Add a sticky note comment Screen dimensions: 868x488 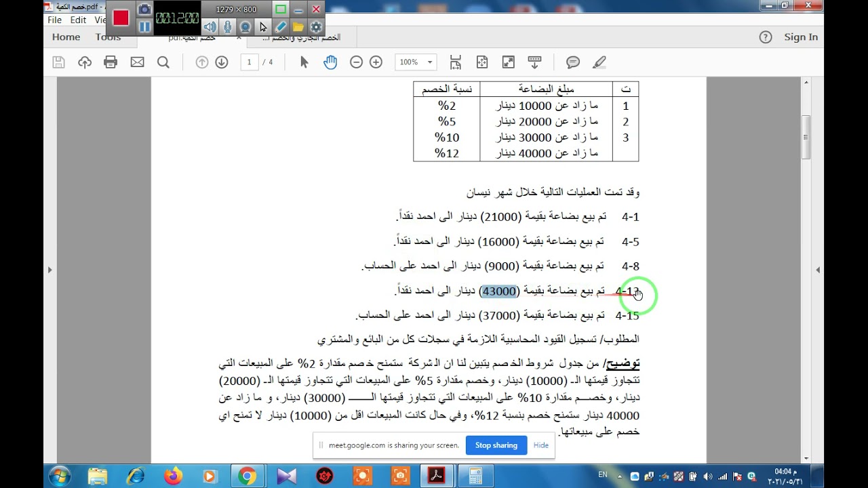[573, 62]
